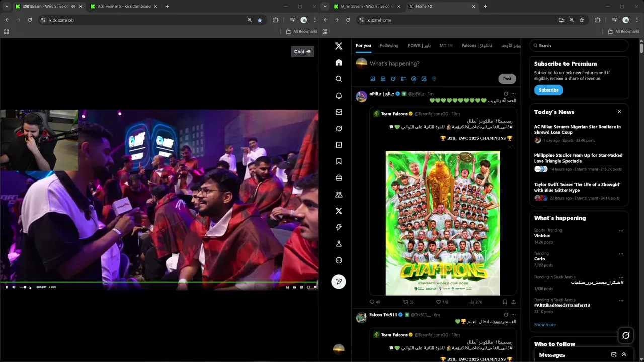Open Kick player settings gear
The image size is (644, 362).
(x=315, y=287)
